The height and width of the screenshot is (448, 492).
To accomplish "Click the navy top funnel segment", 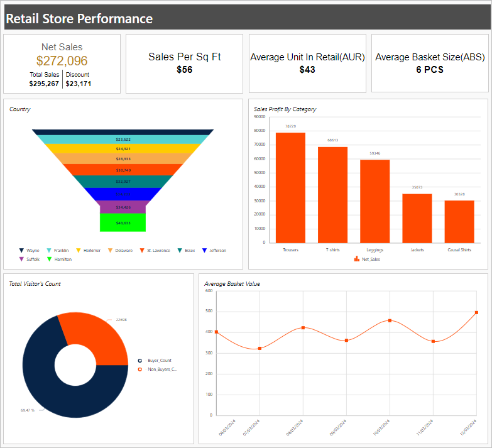I will coord(123,132).
